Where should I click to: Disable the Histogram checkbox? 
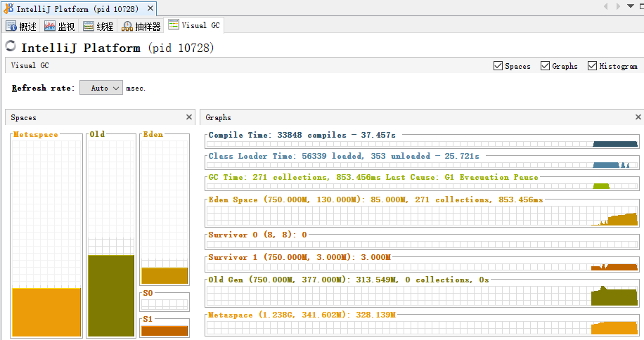pos(592,66)
